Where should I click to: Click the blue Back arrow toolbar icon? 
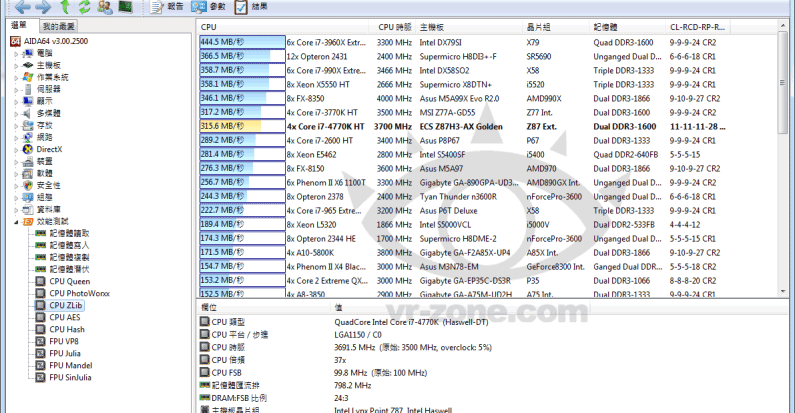coord(20,7)
